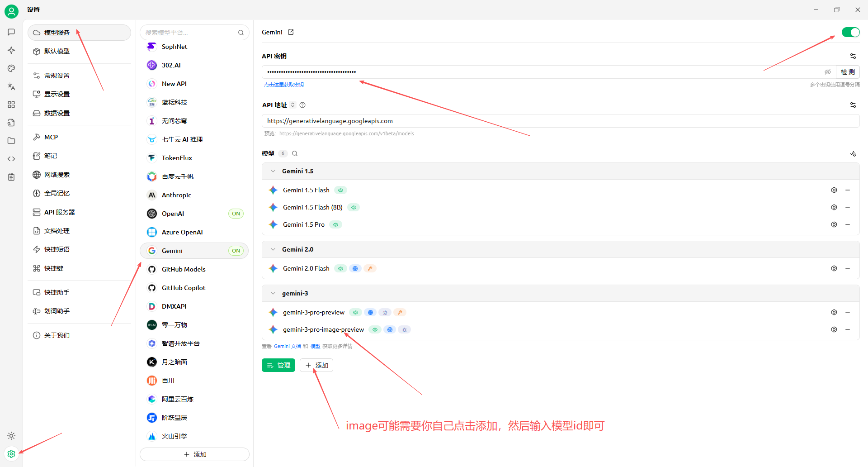Open the sparkle agents sidebar icon
This screenshot has width=868, height=467.
11,50
